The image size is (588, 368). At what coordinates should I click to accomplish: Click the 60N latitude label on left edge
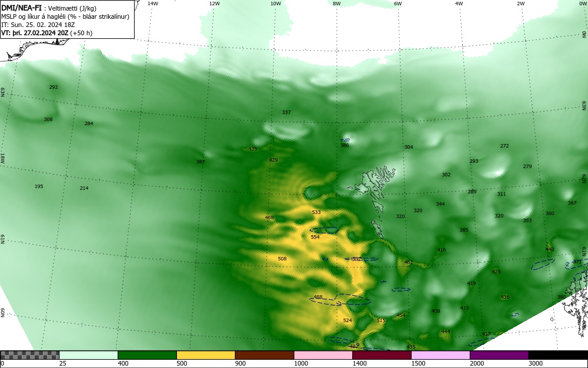click(x=2, y=313)
